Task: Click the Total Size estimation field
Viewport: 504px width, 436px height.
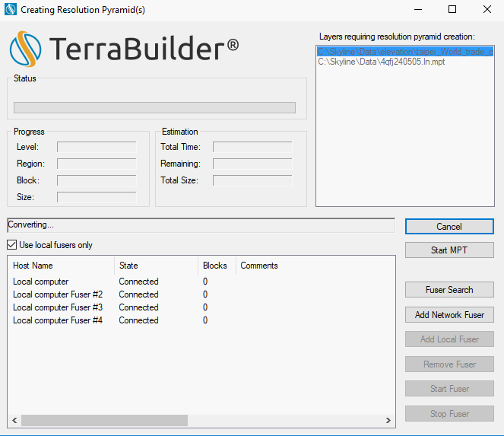Action: [252, 180]
